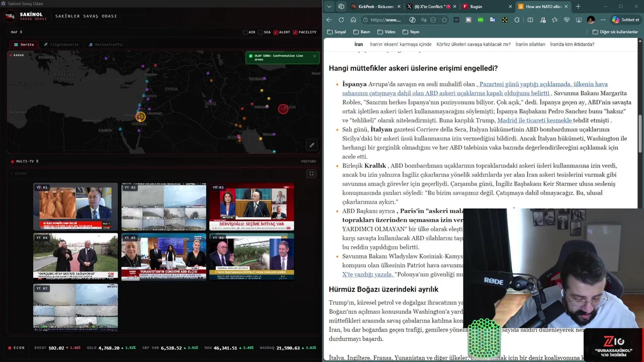Open the YT #1 video thumbnail
Viewport: 644px width, 362px height.
pyautogui.click(x=75, y=206)
